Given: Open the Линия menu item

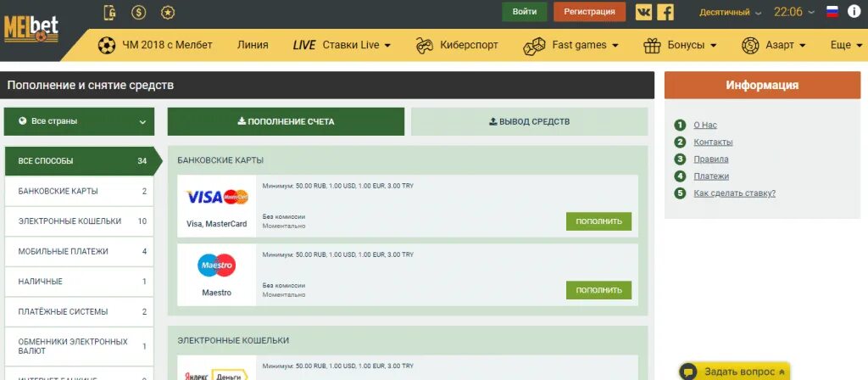Looking at the screenshot, I should [253, 46].
